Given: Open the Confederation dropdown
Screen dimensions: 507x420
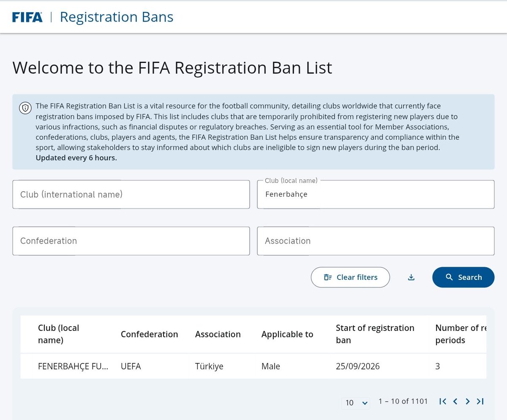Looking at the screenshot, I should coord(131,241).
